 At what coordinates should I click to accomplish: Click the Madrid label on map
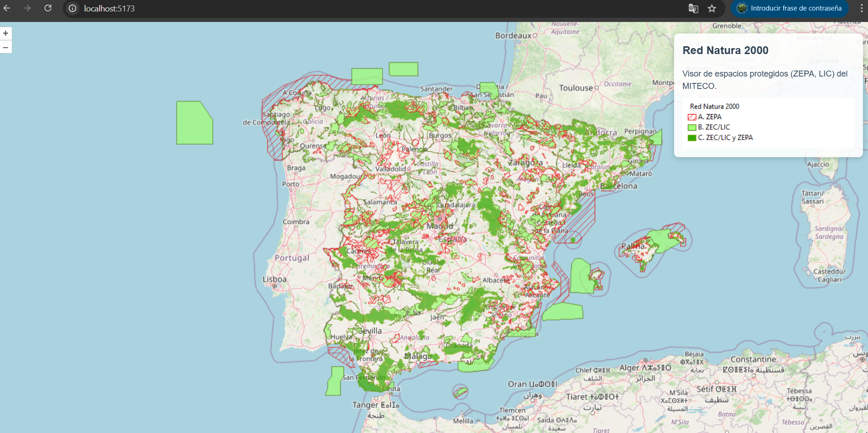click(x=439, y=226)
